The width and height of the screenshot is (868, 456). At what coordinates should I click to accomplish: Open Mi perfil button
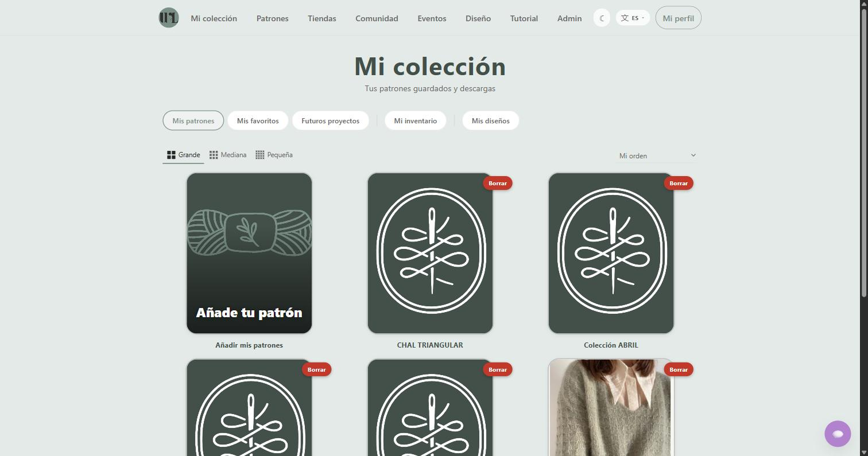678,18
